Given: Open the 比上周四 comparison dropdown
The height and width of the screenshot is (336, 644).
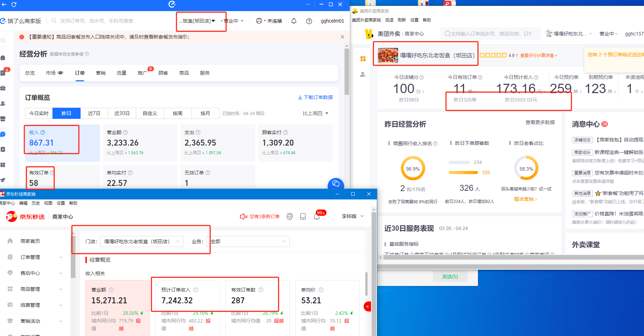Looking at the screenshot, I should (315, 113).
